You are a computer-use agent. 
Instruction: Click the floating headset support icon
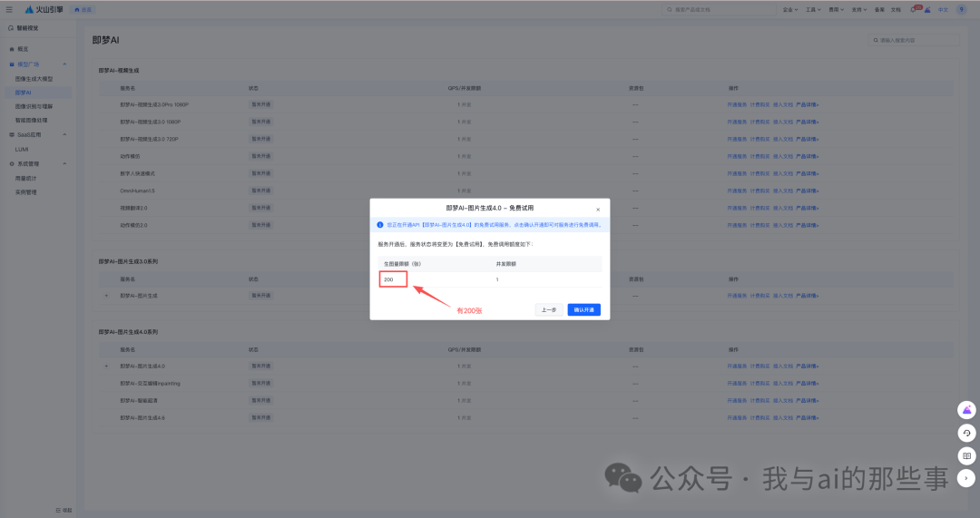(966, 433)
